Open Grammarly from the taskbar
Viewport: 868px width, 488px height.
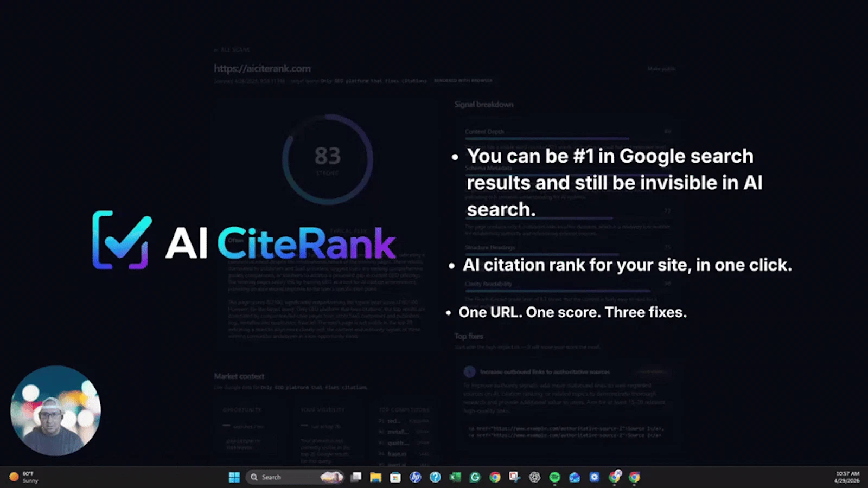click(475, 477)
